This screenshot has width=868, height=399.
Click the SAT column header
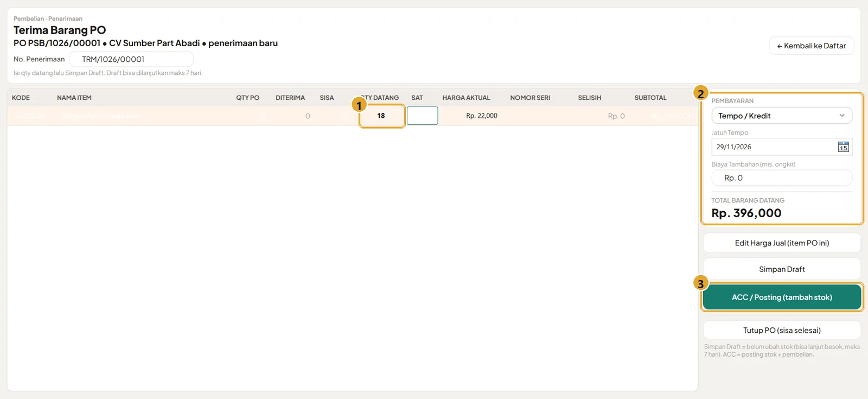[x=417, y=98]
